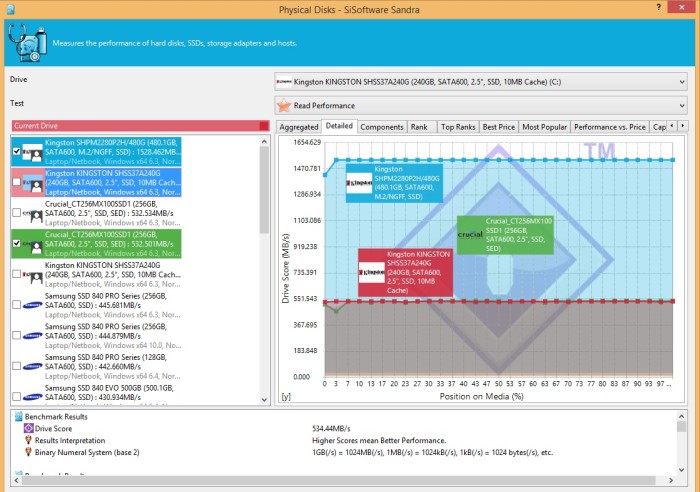Check the white Kingston SHSS37A240G row checkbox
The height and width of the screenshot is (492, 700).
17,274
